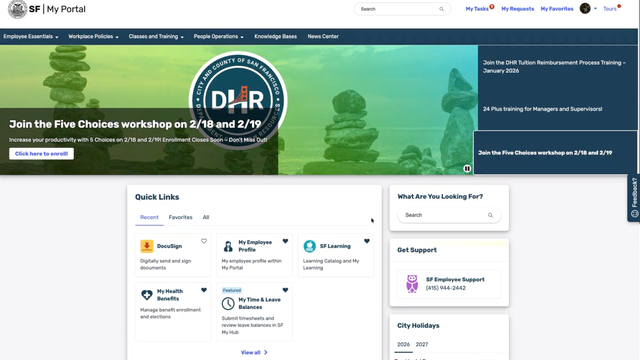The height and width of the screenshot is (360, 640).
Task: Click the SF Learning teal icon
Action: click(x=310, y=246)
